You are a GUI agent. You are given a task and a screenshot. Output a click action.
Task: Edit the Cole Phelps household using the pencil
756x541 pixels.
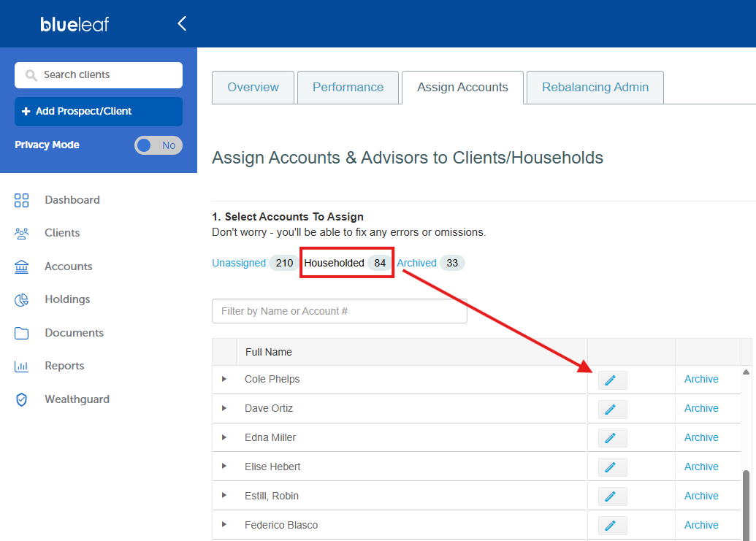click(612, 380)
